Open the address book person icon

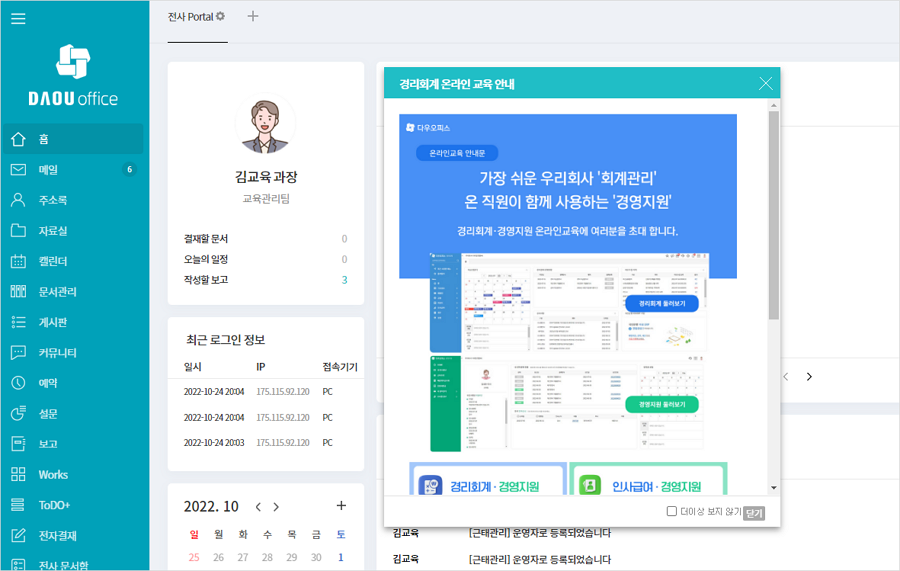point(18,200)
